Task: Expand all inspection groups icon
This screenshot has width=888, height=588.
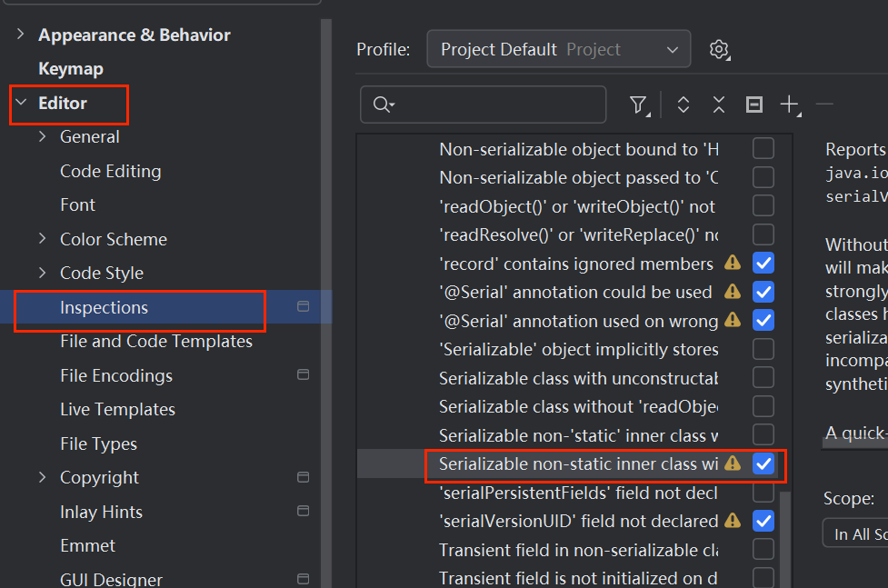Action: pos(683,105)
